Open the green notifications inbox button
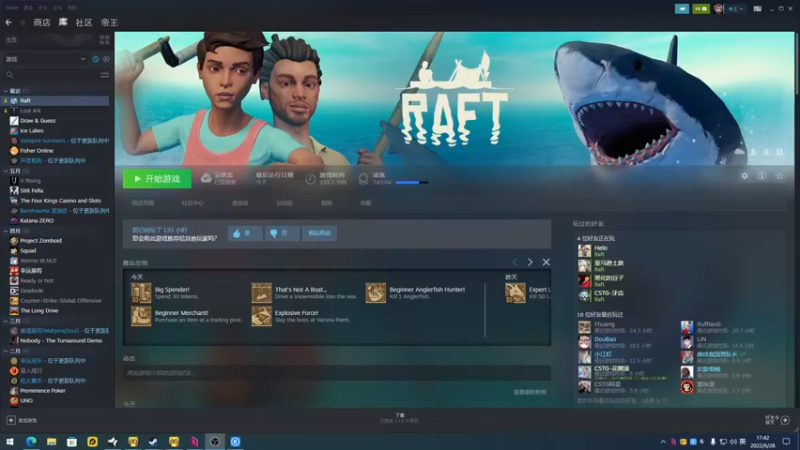This screenshot has width=800, height=450. [701, 9]
